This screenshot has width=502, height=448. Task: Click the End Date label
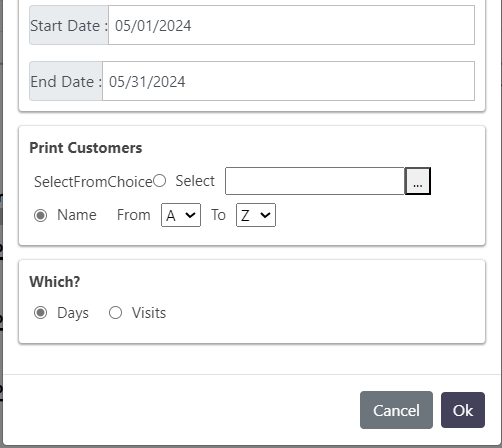pyautogui.click(x=66, y=82)
